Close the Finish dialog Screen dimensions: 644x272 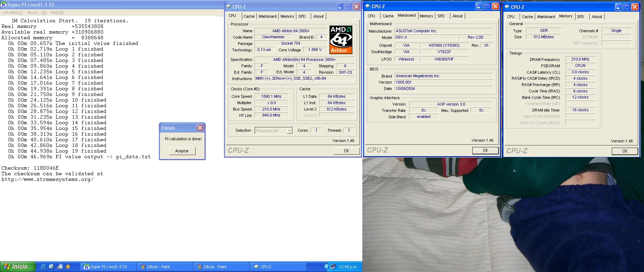point(200,128)
